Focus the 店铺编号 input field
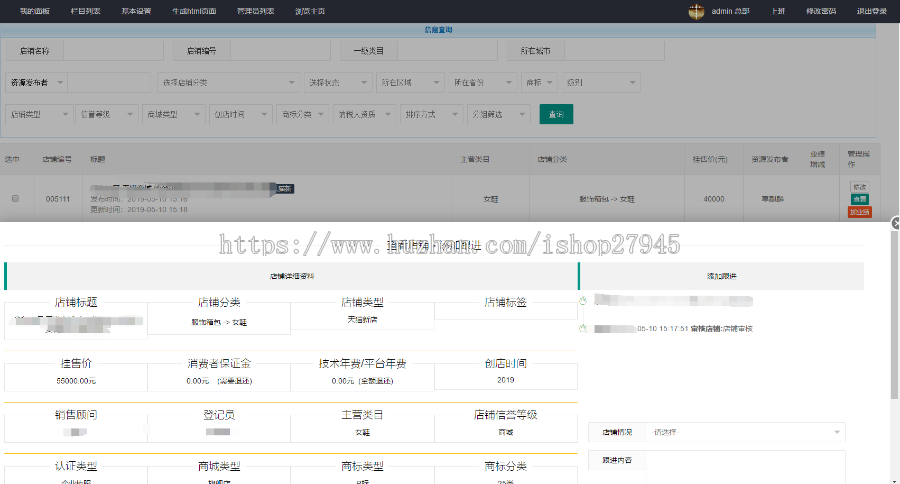This screenshot has height=484, width=900. click(280, 51)
